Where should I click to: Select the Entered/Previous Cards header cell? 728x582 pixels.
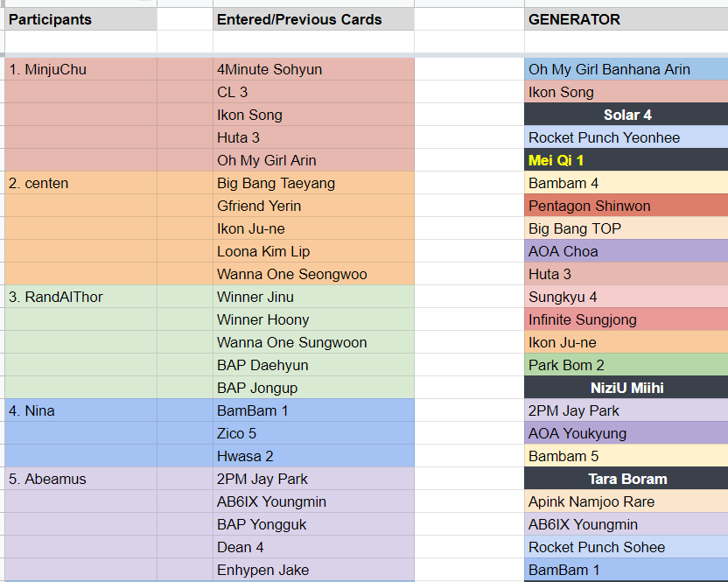313,19
